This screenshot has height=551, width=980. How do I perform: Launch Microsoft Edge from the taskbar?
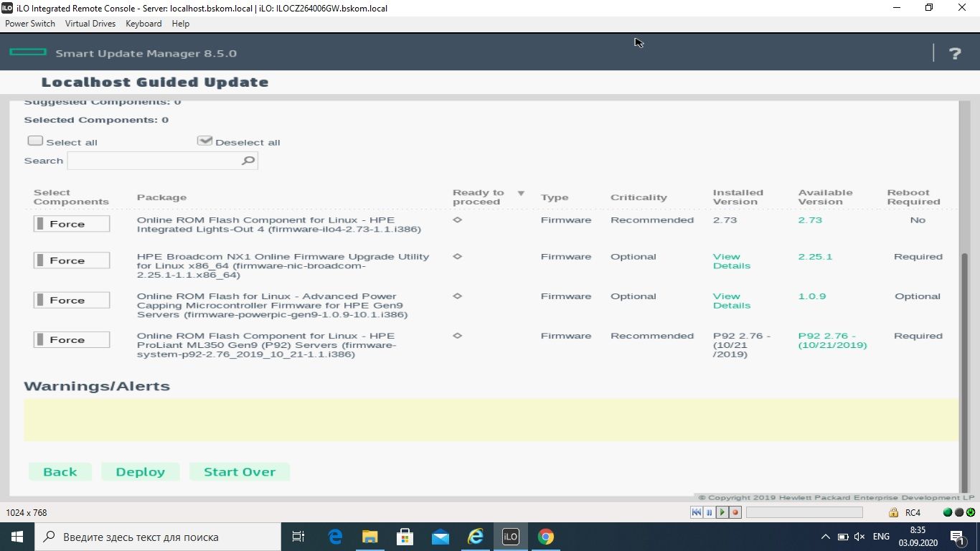point(335,537)
